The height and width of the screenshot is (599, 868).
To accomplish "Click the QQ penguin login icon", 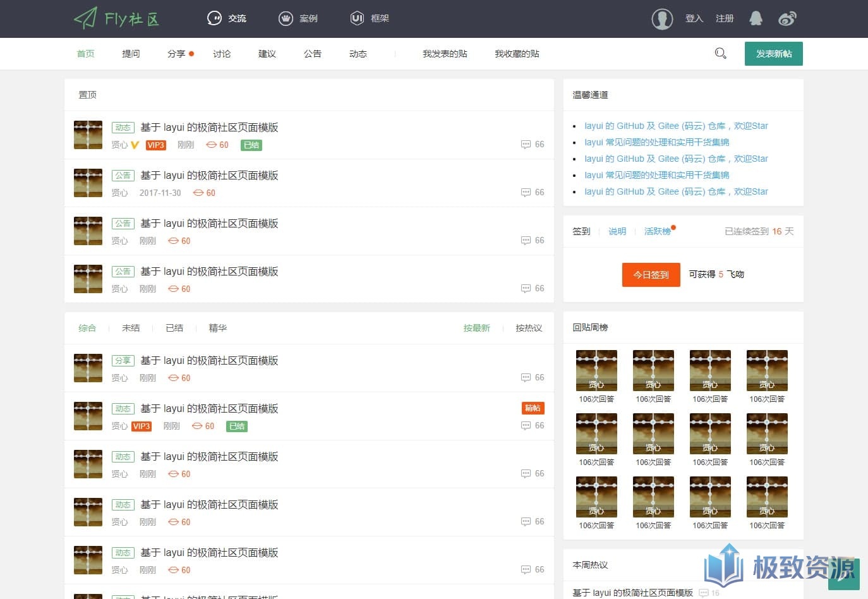I will tap(756, 18).
